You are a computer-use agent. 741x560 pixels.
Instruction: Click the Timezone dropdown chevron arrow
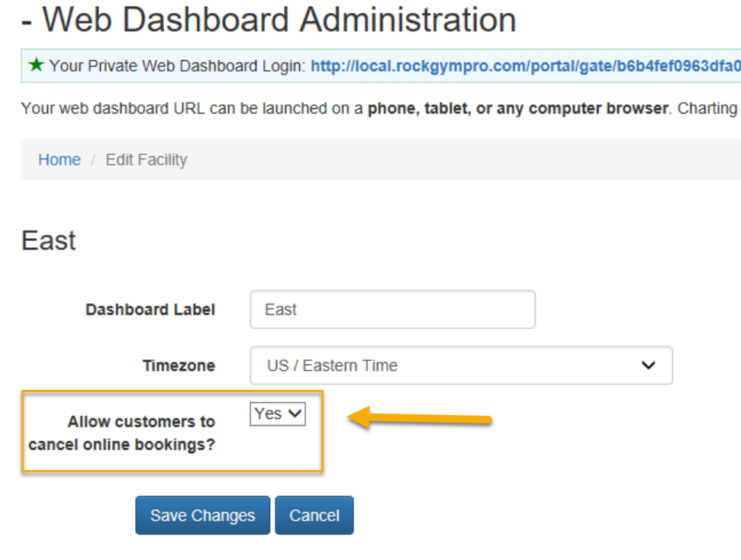coord(649,365)
